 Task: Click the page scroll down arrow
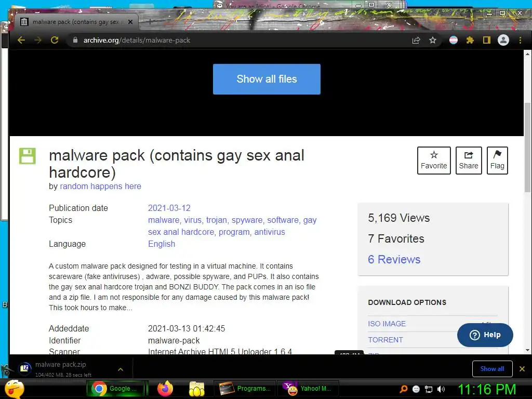(x=527, y=350)
